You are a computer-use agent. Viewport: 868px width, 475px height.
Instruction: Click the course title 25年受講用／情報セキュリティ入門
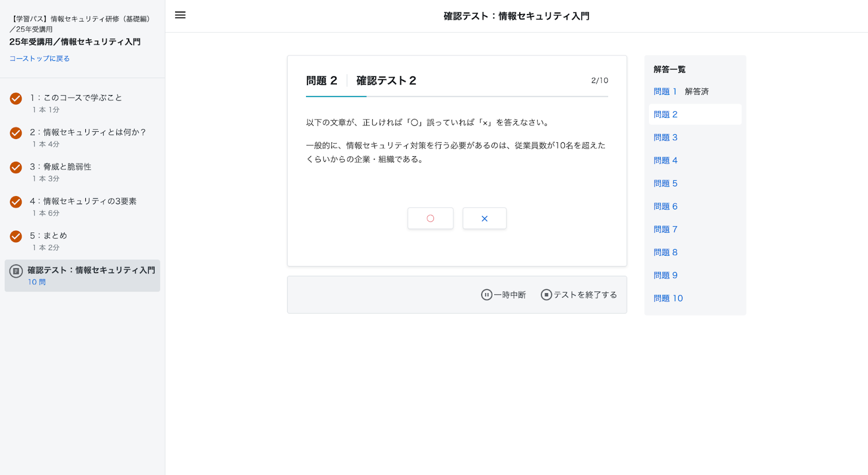pos(75,42)
